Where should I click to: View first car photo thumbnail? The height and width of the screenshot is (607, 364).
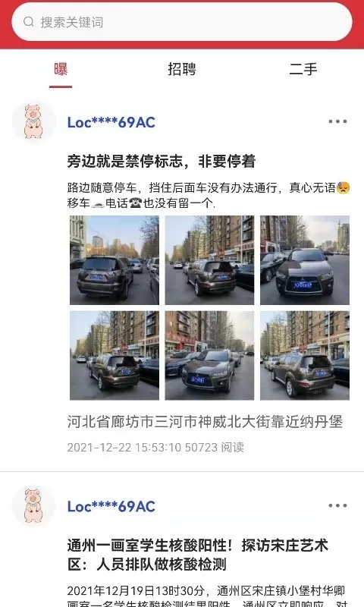coord(115,260)
